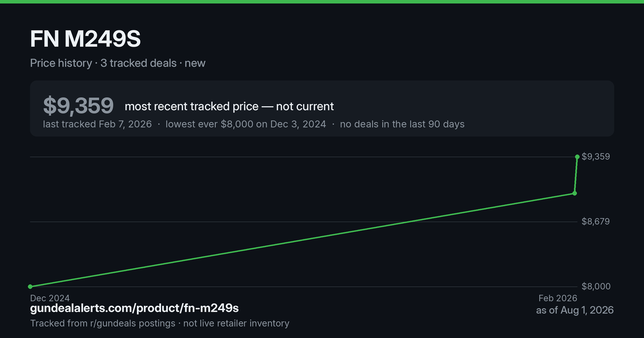Click the green accent bar at top
The width and height of the screenshot is (644, 338).
coord(322,2)
